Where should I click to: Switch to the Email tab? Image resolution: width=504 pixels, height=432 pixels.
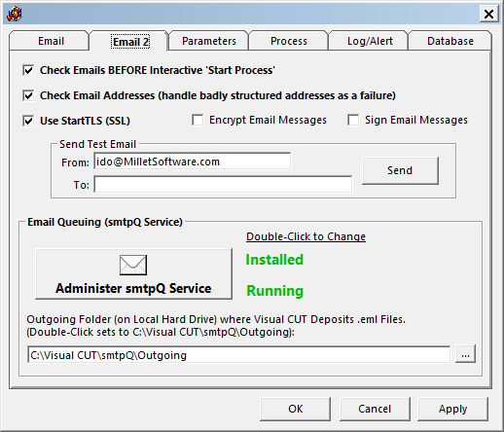tap(51, 41)
